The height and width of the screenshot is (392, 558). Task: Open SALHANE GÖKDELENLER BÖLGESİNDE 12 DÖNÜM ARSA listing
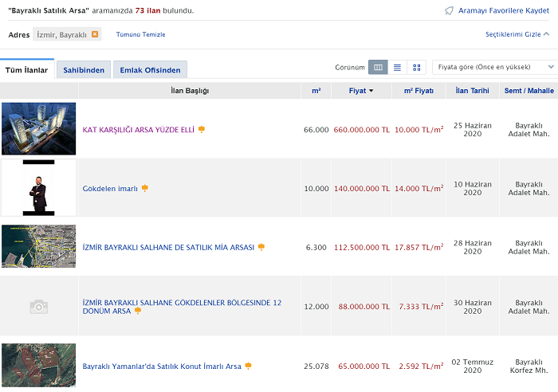point(182,307)
